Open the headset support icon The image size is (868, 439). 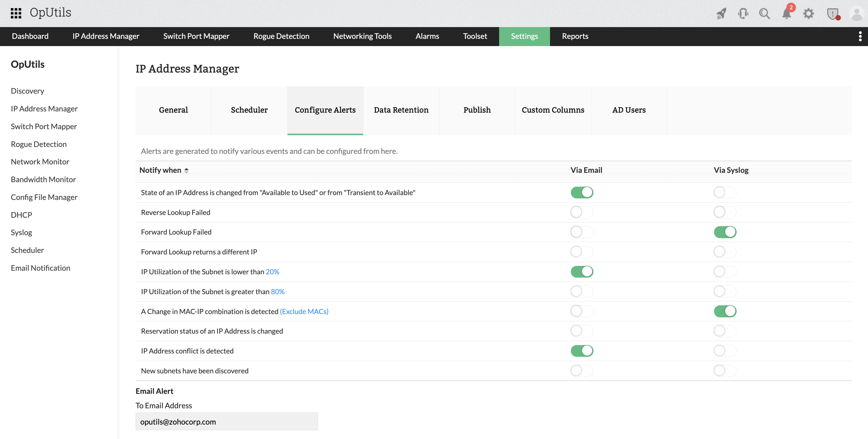tap(743, 14)
